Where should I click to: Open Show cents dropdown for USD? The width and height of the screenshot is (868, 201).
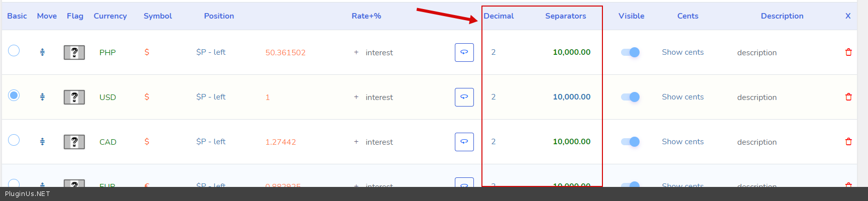682,97
